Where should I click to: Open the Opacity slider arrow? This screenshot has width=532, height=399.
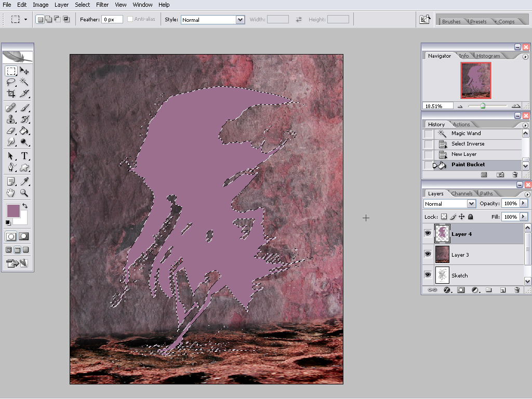coord(524,203)
